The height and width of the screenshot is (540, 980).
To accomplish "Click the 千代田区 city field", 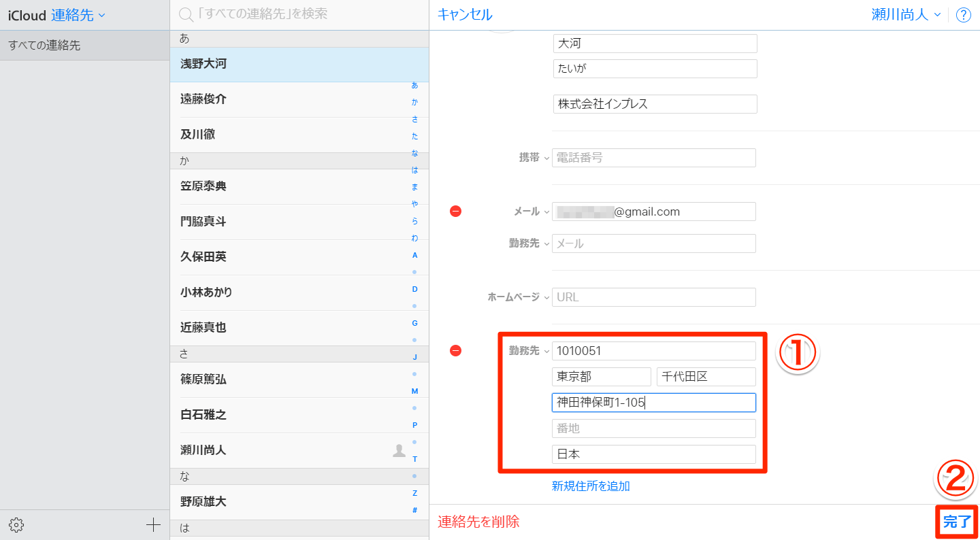I will [706, 377].
